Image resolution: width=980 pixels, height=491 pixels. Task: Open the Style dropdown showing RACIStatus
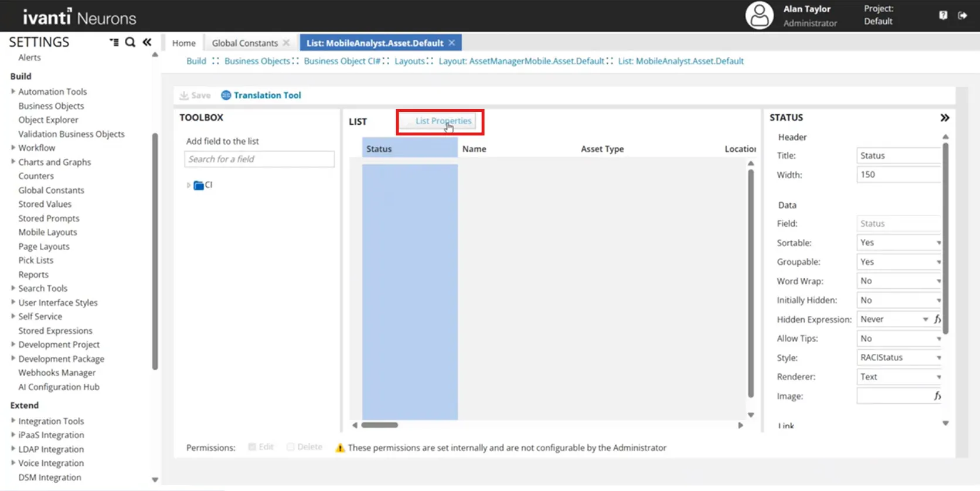point(899,357)
